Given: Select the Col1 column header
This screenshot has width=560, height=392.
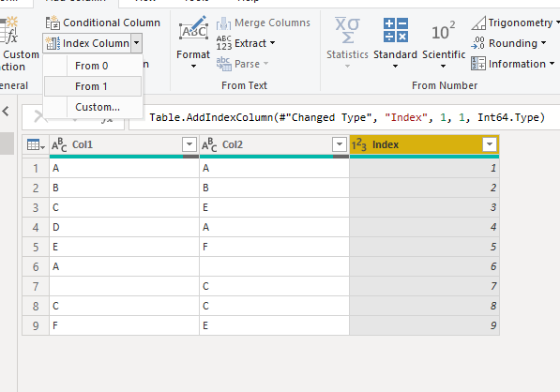Looking at the screenshot, I should point(124,145).
